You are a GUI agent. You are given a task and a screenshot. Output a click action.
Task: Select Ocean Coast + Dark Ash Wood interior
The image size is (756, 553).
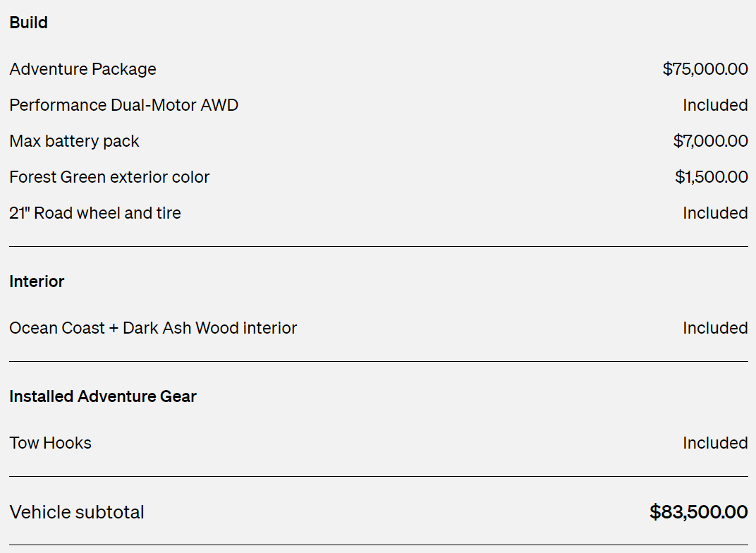pyautogui.click(x=153, y=328)
